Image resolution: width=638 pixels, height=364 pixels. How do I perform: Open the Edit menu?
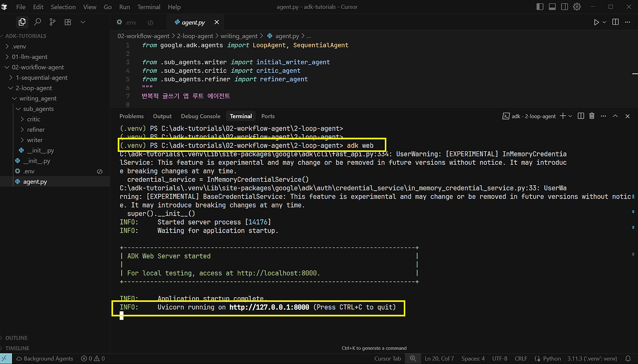(38, 7)
